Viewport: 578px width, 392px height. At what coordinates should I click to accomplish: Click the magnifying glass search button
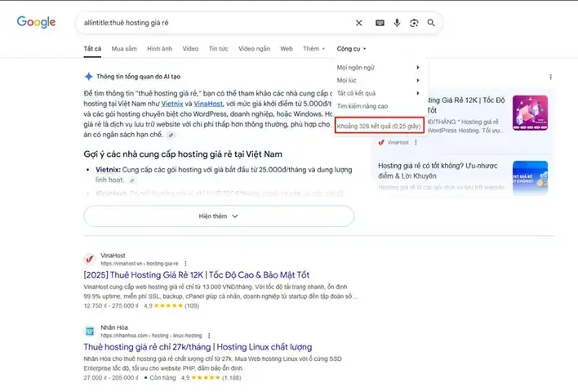click(431, 23)
